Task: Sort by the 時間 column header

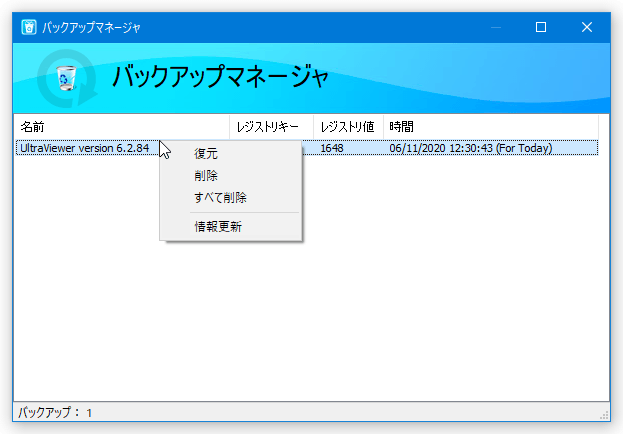Action: pyautogui.click(x=491, y=127)
